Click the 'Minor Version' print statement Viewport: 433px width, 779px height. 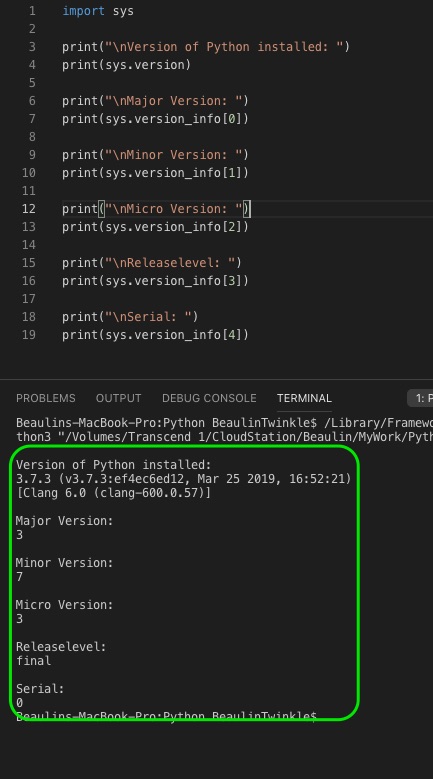(x=155, y=155)
